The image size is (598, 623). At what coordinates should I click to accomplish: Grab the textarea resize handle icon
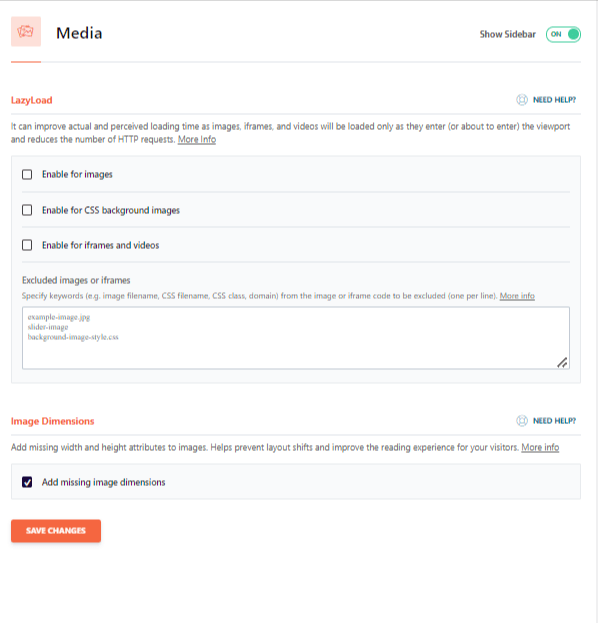tap(562, 362)
